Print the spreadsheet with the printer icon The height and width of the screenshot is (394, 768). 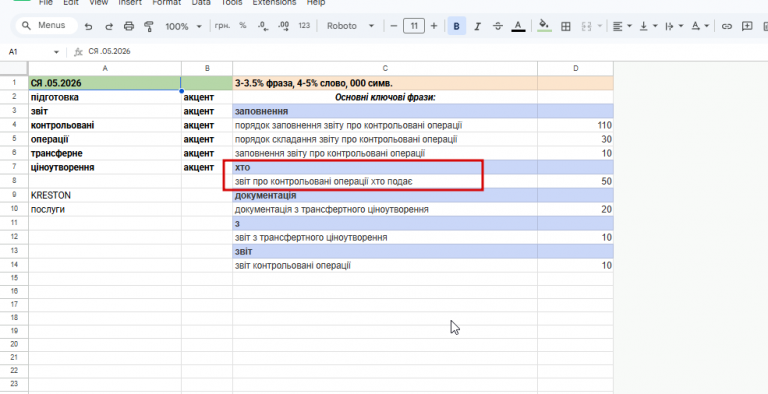pos(129,26)
